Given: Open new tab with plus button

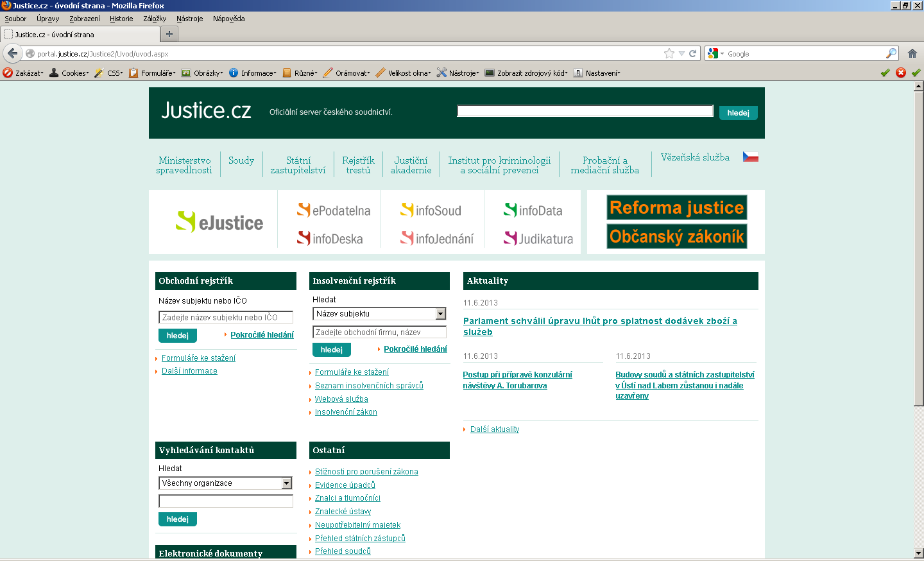Looking at the screenshot, I should tap(169, 34).
